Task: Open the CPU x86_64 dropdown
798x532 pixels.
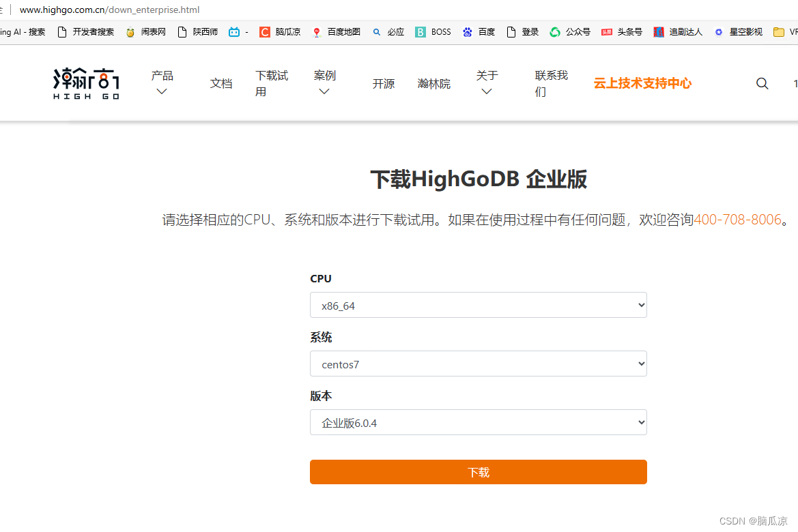Action: [x=479, y=305]
